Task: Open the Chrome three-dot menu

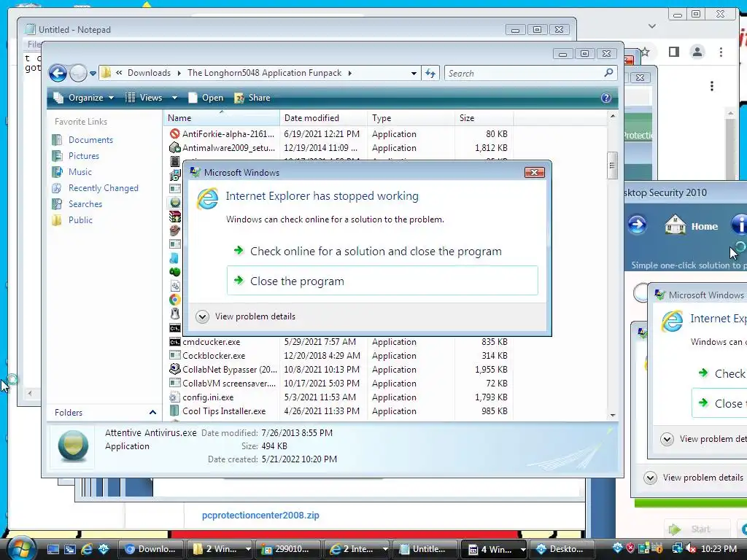Action: 721,52
